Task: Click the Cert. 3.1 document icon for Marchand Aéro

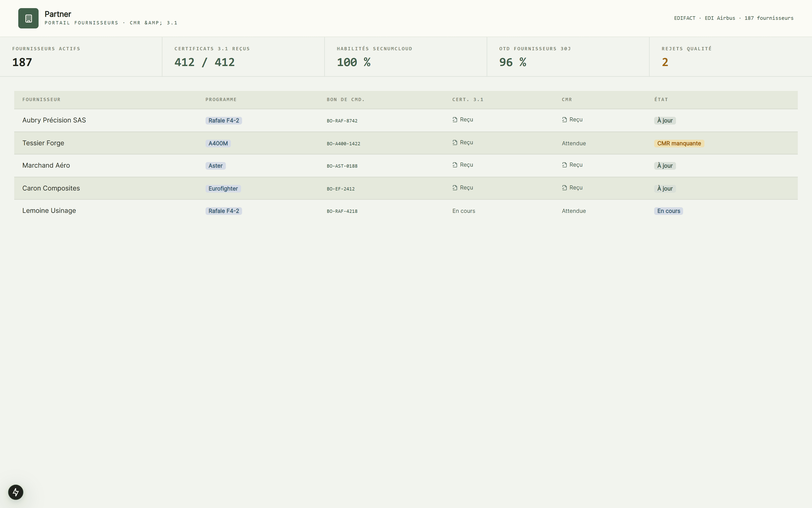Action: (455, 165)
